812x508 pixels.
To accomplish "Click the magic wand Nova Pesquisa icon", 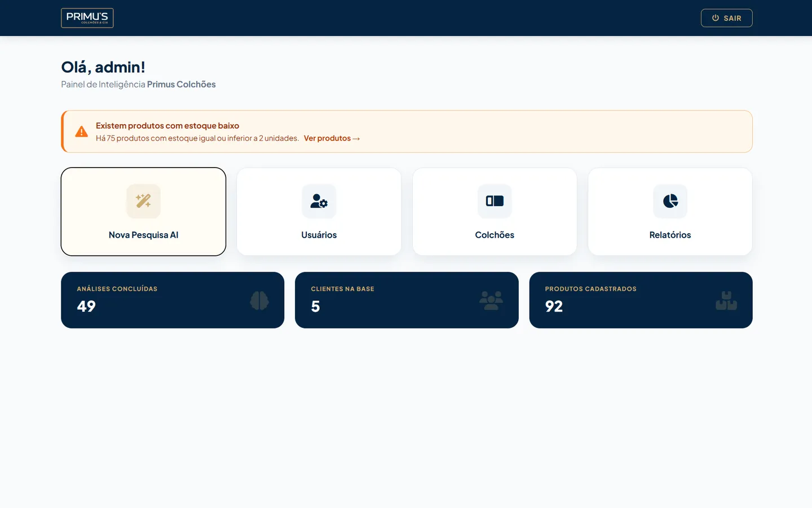I will click(143, 201).
